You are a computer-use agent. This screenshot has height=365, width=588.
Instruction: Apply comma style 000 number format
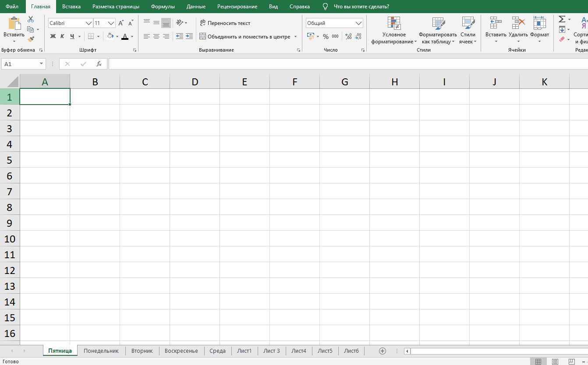point(335,36)
